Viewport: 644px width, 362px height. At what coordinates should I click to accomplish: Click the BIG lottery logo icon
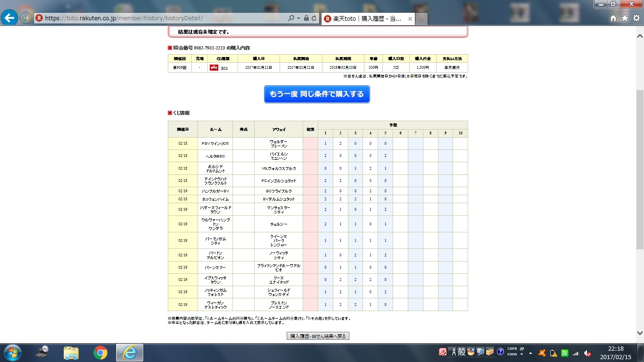(x=214, y=67)
